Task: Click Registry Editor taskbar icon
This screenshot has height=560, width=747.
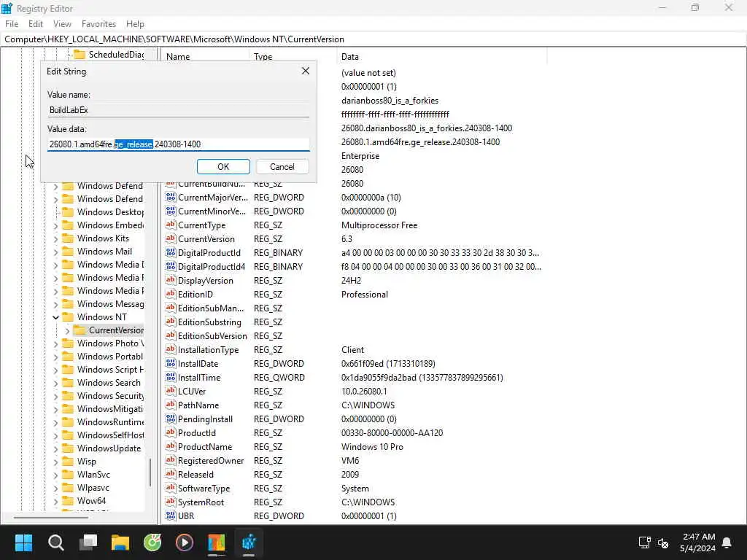Action: coord(249,542)
